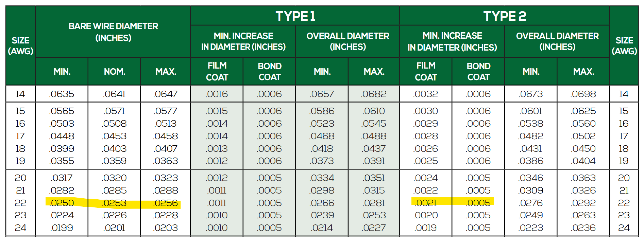Select highlighted .0250 min bare wire value
The height and width of the screenshot is (237, 644).
[62, 203]
